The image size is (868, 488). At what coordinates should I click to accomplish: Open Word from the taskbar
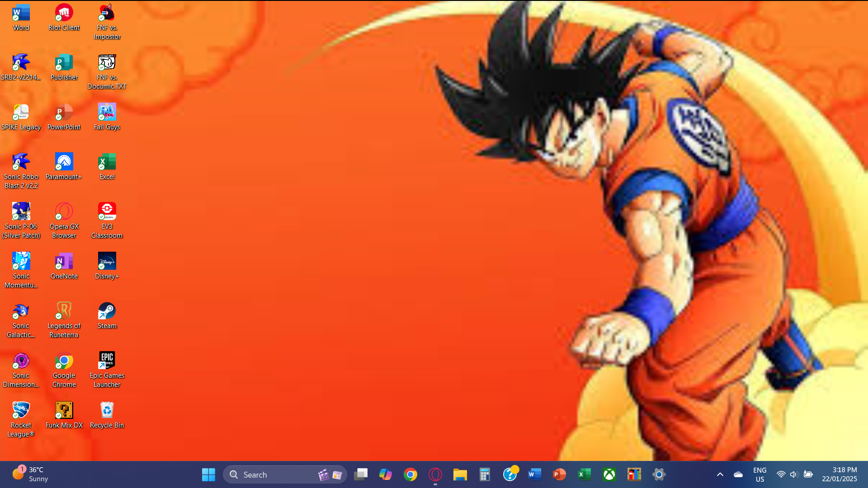click(x=535, y=474)
